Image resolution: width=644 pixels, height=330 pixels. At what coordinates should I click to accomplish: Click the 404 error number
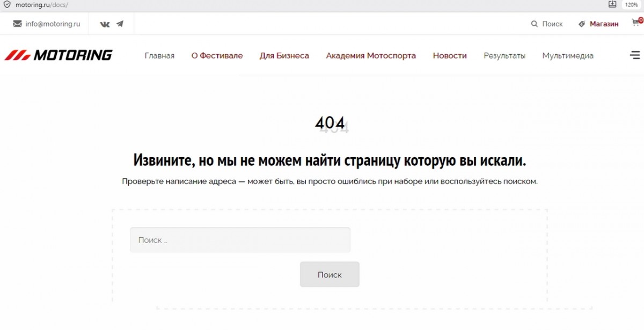click(331, 124)
